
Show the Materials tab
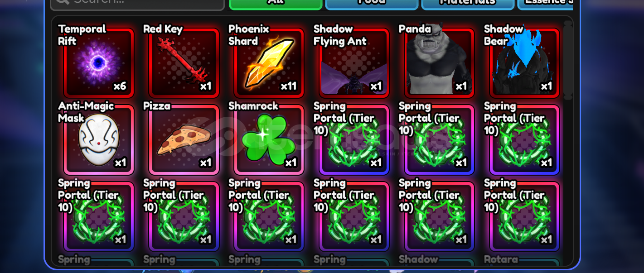[x=468, y=3]
